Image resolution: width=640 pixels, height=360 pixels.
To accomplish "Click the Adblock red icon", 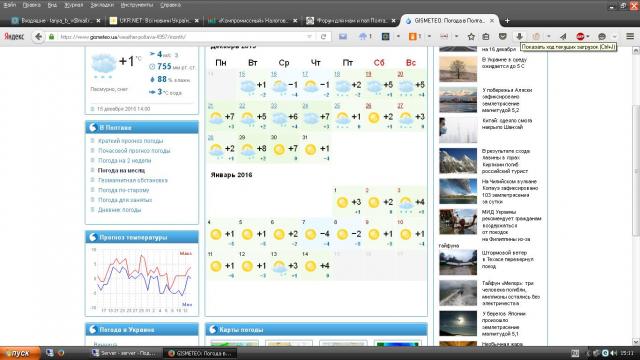I will click(580, 37).
